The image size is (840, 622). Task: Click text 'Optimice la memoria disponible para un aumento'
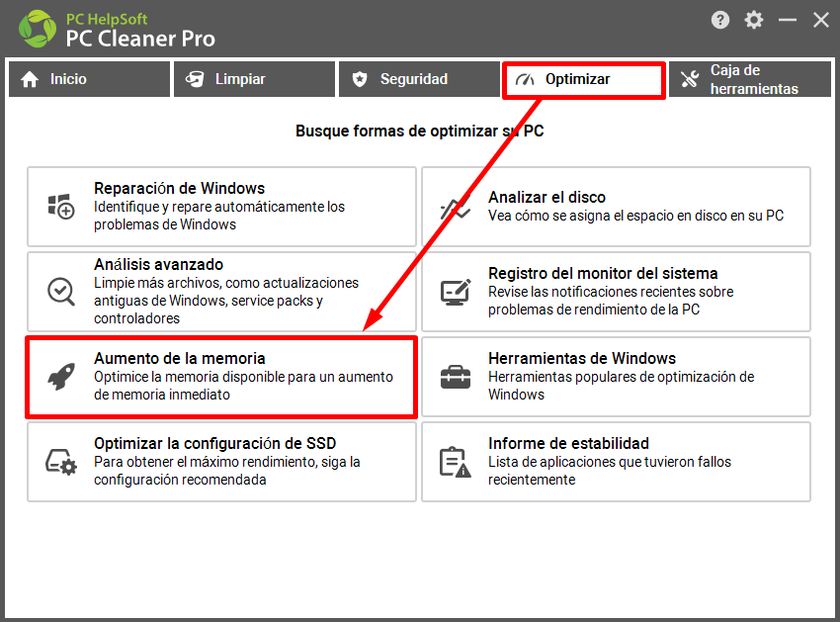pos(244,386)
